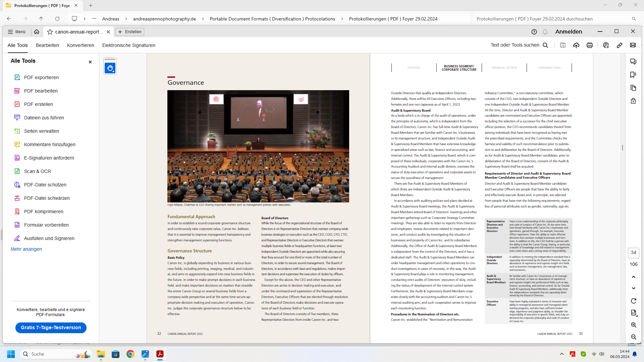Image resolution: width=644 pixels, height=362 pixels.
Task: Switch to Alle Tools tab
Action: pyautogui.click(x=18, y=45)
